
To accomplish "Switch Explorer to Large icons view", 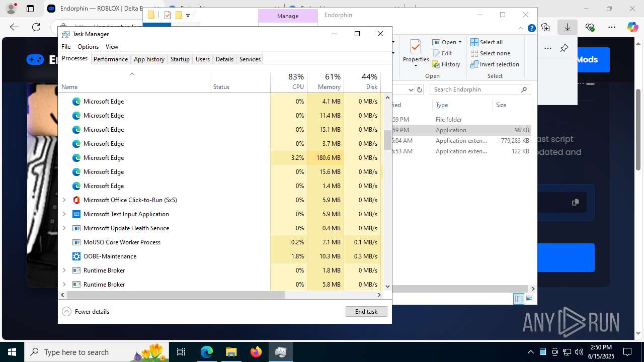I will click(x=529, y=299).
